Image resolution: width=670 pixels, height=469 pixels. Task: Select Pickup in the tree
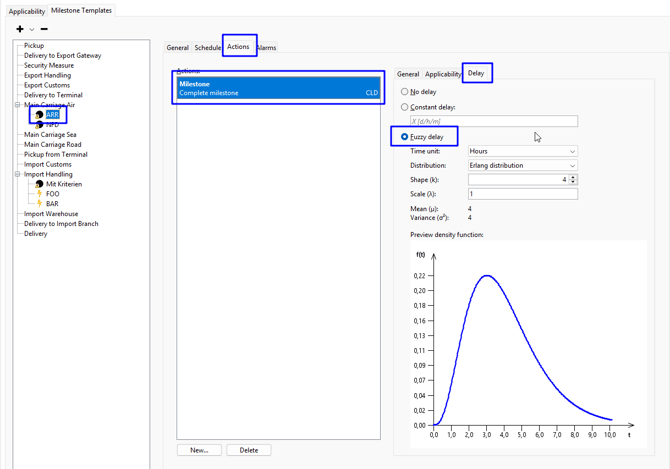click(34, 45)
